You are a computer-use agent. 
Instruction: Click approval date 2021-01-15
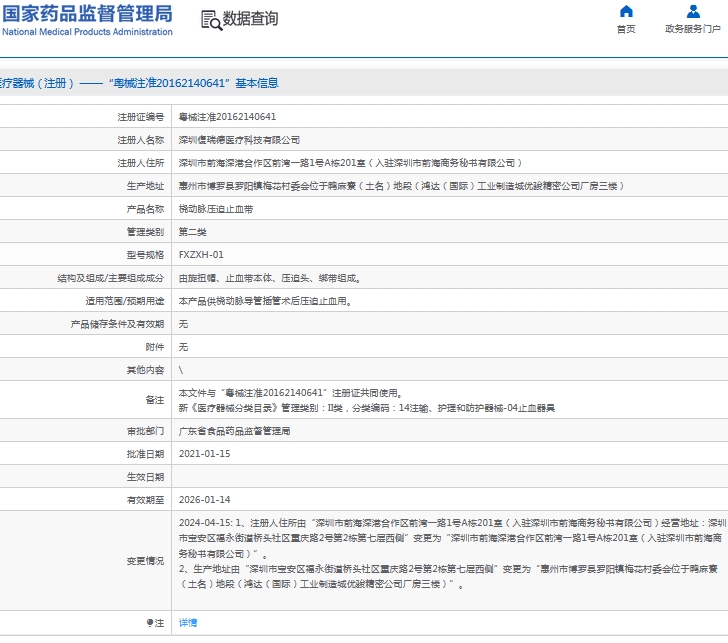point(204,454)
